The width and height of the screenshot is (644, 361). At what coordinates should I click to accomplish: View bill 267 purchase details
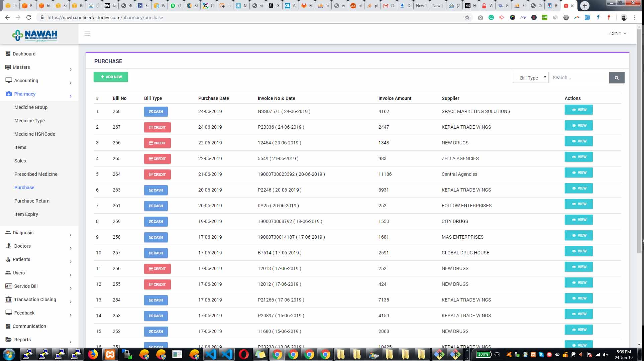(x=578, y=125)
